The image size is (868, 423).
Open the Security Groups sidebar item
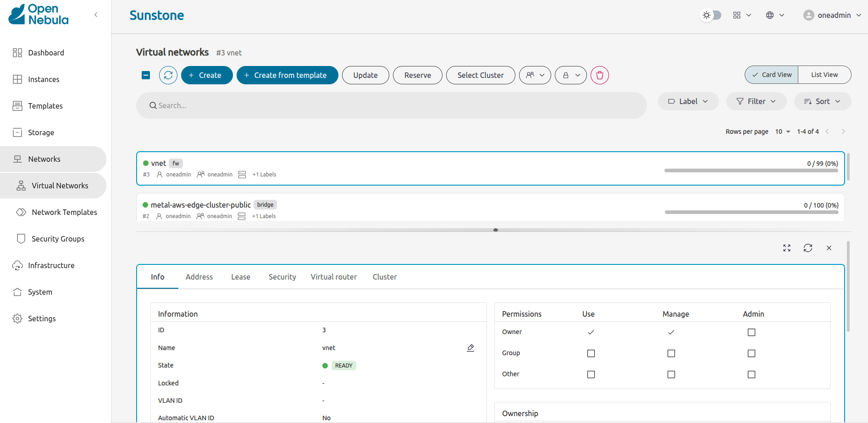coord(58,239)
